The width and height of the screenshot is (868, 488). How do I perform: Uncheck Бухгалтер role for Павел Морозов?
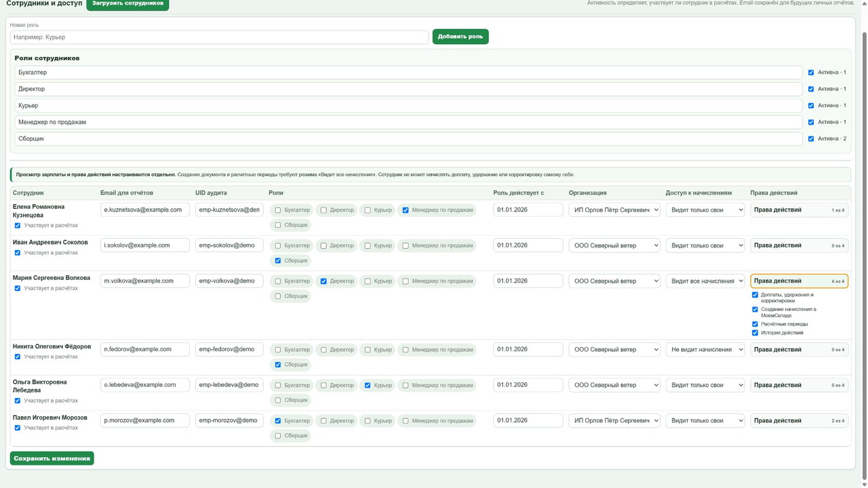(x=278, y=421)
